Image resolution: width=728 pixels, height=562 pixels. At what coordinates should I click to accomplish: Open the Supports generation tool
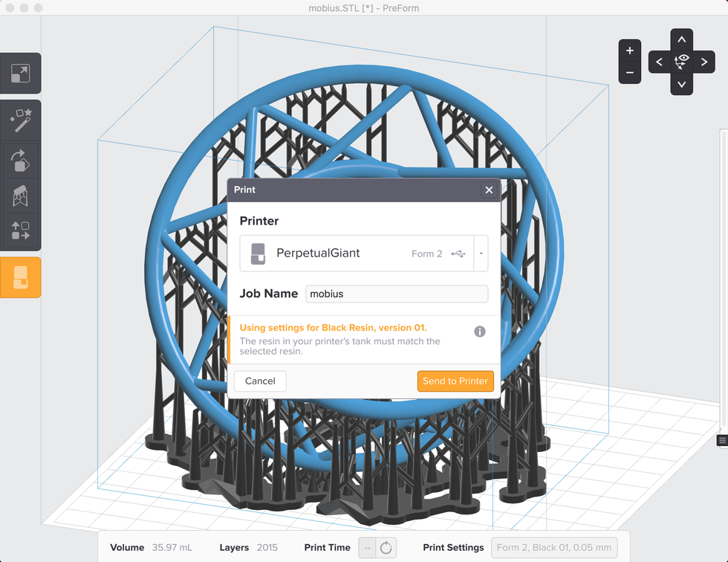tap(20, 196)
